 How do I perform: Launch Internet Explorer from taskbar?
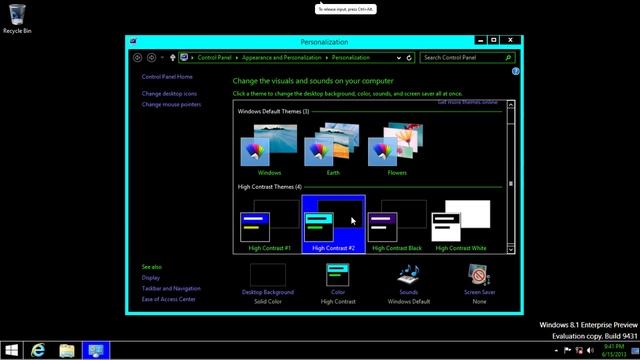(38, 351)
